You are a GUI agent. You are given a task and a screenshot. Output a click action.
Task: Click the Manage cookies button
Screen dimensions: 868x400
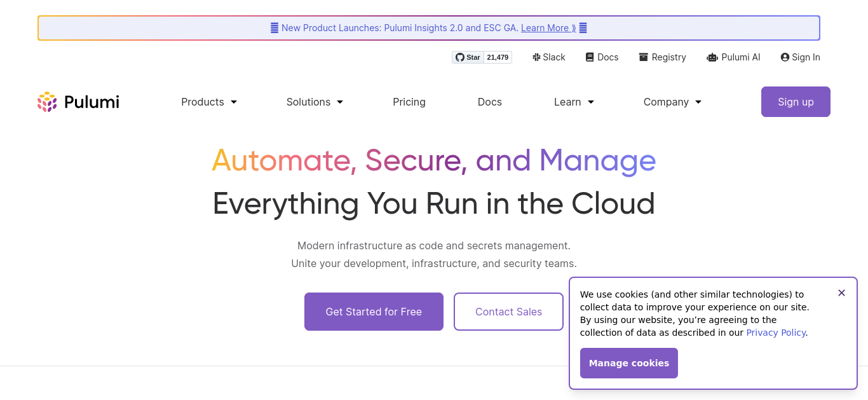pos(629,363)
